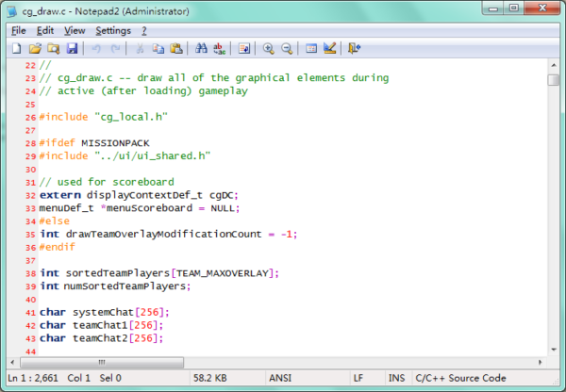Click '58.2 KB' file size in status bar
The width and height of the screenshot is (566, 392).
point(210,378)
